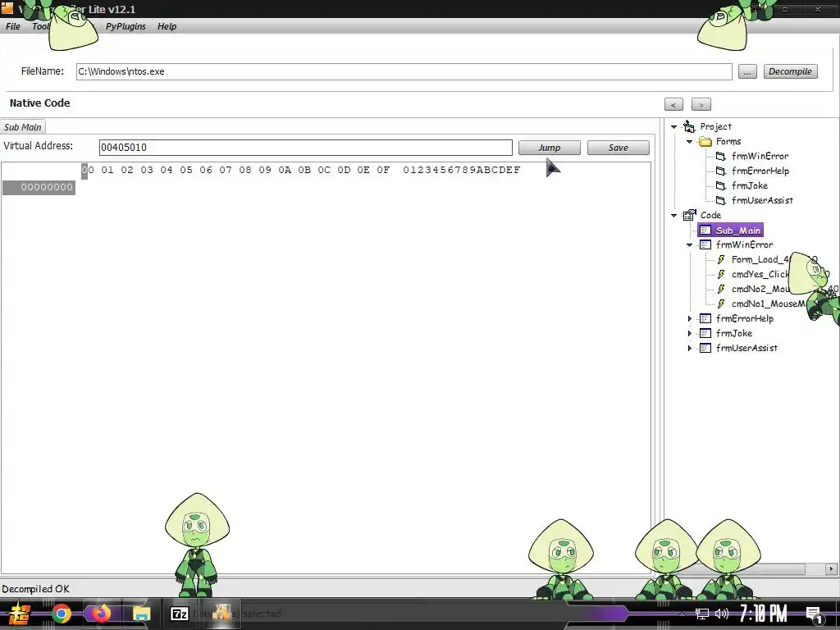The width and height of the screenshot is (840, 630).
Task: Expand the frmErrorHelp code node
Action: (x=689, y=319)
